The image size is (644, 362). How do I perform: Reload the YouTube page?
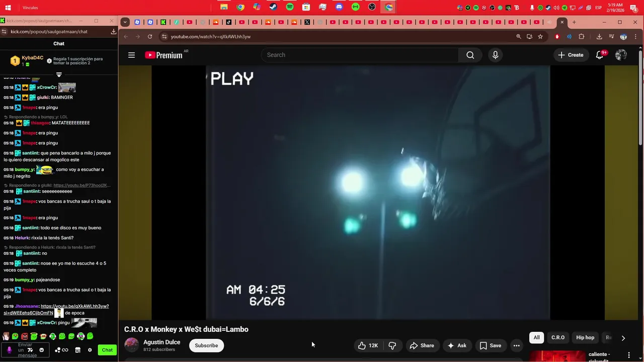[x=150, y=36]
